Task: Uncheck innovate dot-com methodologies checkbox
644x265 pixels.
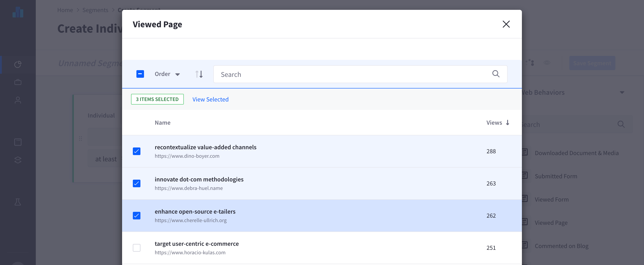Action: coord(136,183)
